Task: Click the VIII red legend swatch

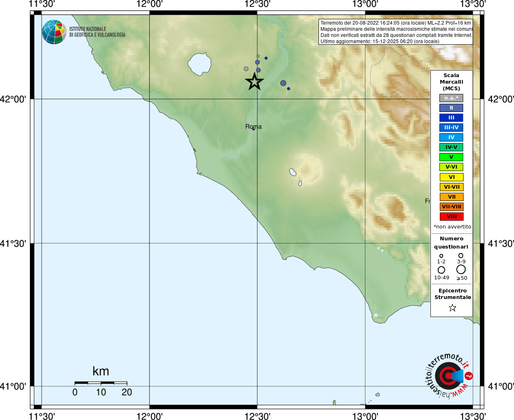Action: [x=451, y=217]
